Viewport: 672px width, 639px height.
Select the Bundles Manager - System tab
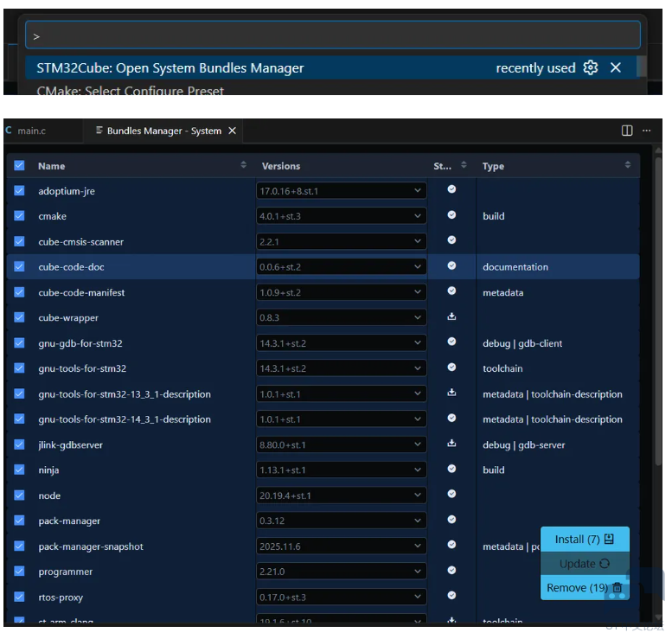click(x=164, y=131)
